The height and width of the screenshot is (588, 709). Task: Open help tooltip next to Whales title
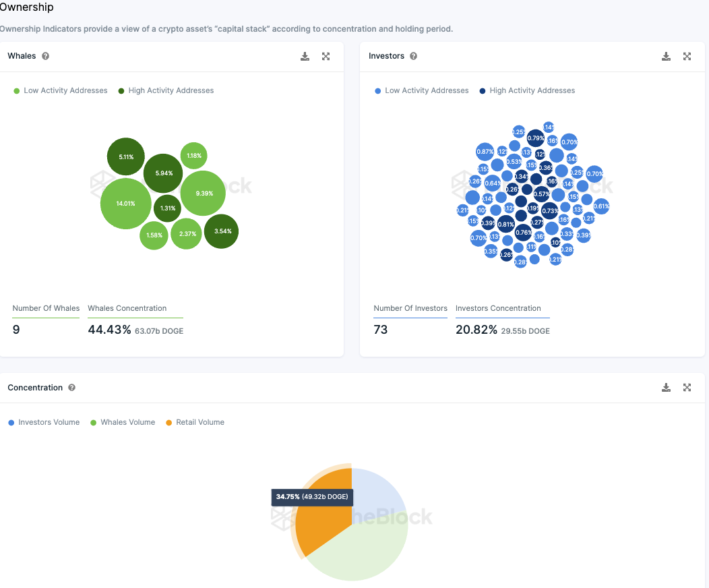(x=45, y=56)
